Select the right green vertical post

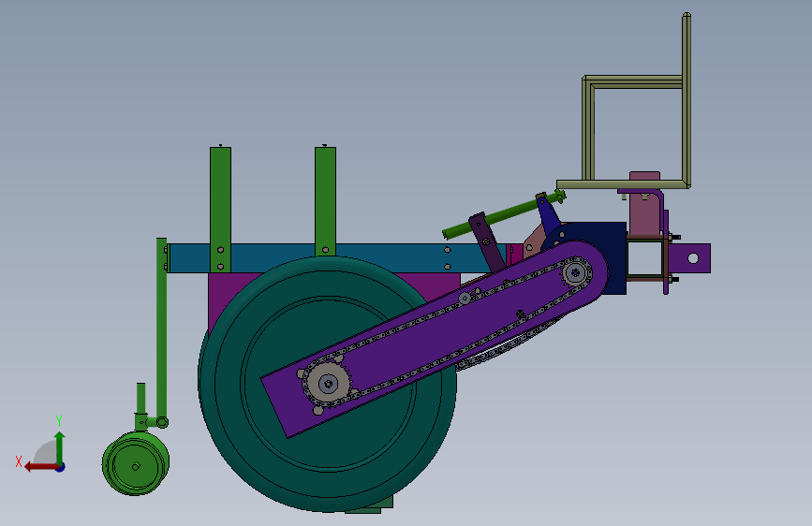(325, 201)
